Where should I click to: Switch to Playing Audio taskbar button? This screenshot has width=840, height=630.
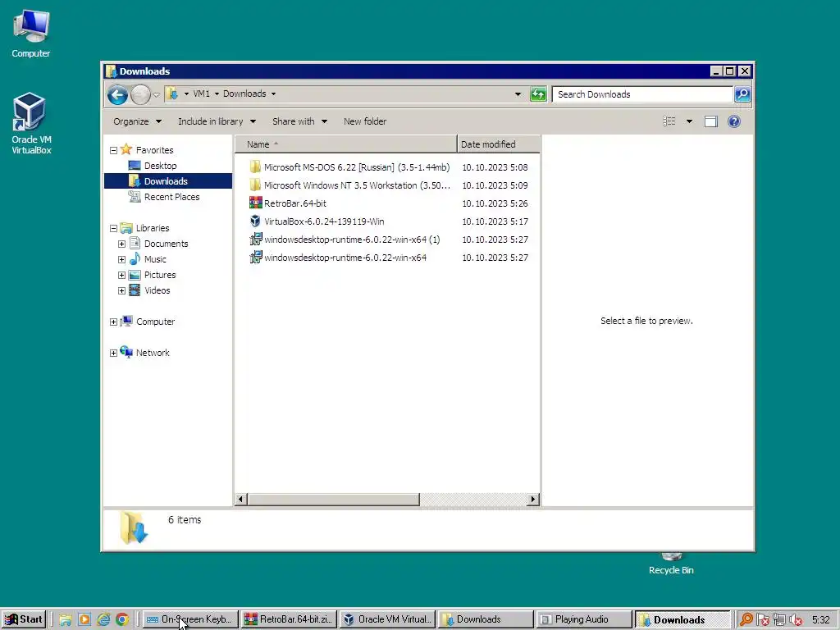click(583, 619)
